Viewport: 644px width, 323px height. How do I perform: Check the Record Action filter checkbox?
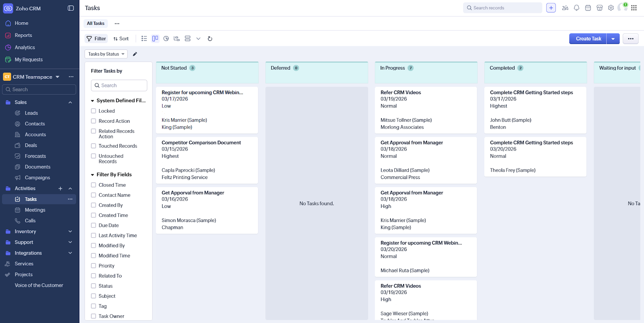click(93, 121)
